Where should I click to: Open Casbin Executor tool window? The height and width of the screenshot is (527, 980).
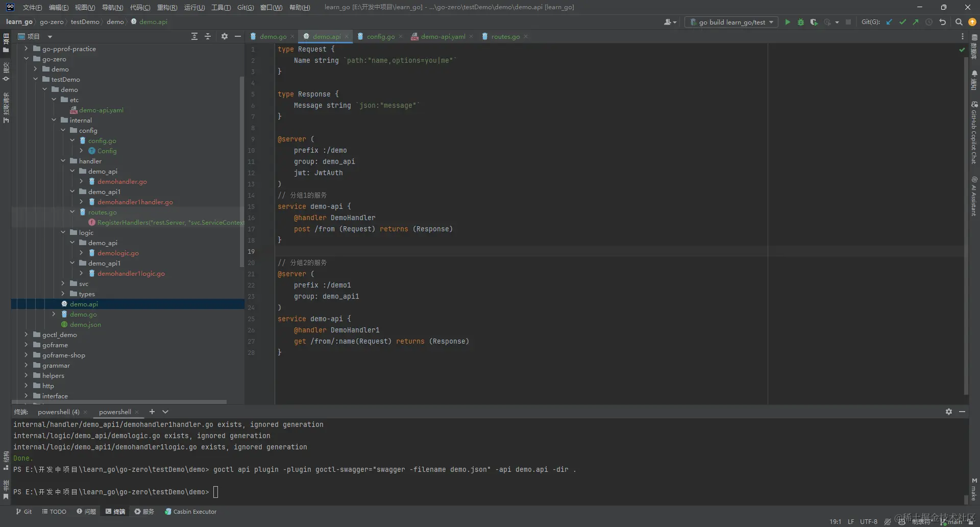190,512
